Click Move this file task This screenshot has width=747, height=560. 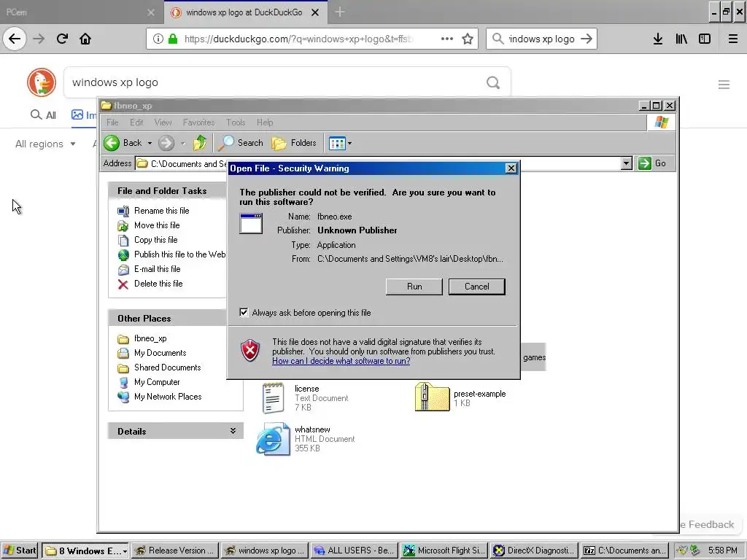click(x=157, y=225)
